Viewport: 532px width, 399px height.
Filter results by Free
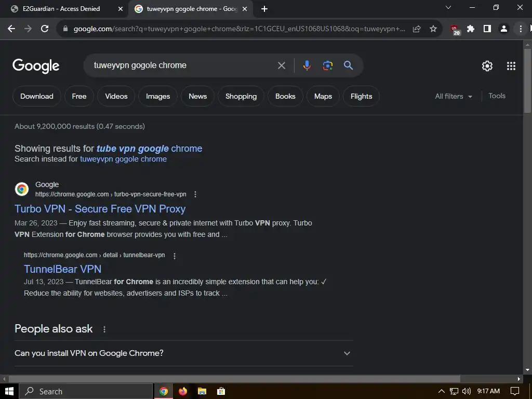79,96
